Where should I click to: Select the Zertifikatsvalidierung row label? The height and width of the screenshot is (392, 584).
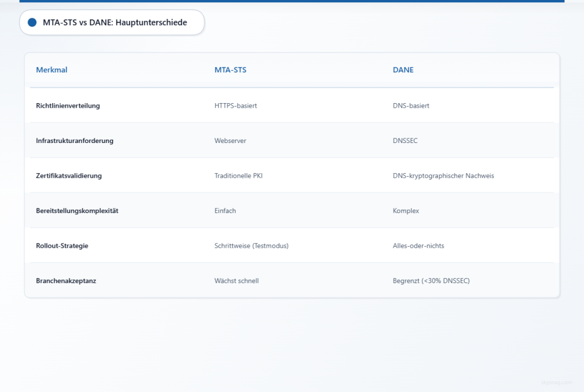coord(68,175)
